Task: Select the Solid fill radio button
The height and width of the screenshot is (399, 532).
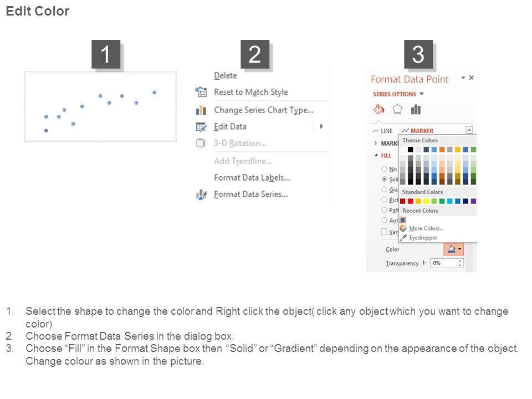Action: pos(385,180)
